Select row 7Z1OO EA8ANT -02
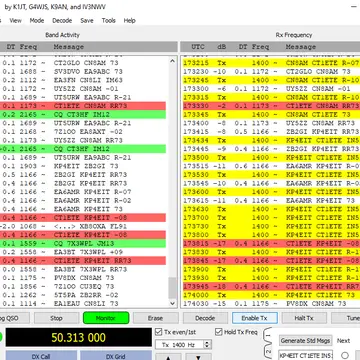This screenshot has height=360, width=360. [83, 132]
